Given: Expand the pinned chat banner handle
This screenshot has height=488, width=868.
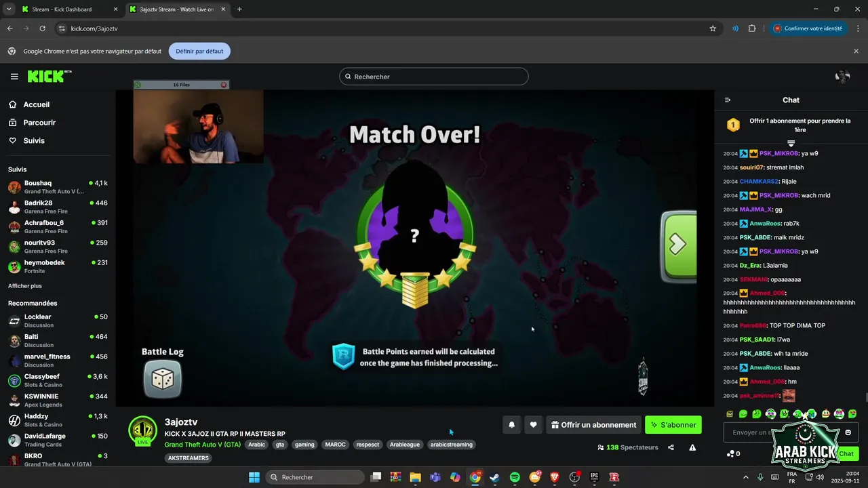Looking at the screenshot, I should coord(791,143).
